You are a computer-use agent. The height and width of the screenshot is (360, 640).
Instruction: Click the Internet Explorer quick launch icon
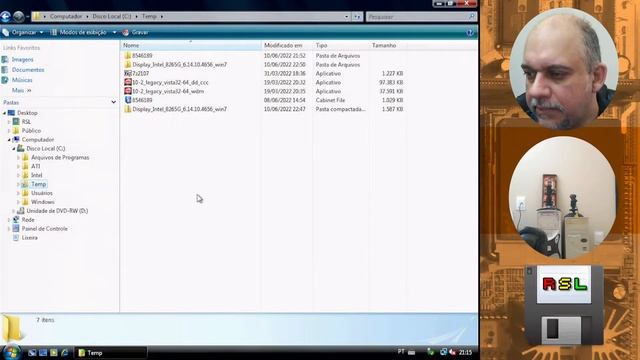(x=64, y=353)
